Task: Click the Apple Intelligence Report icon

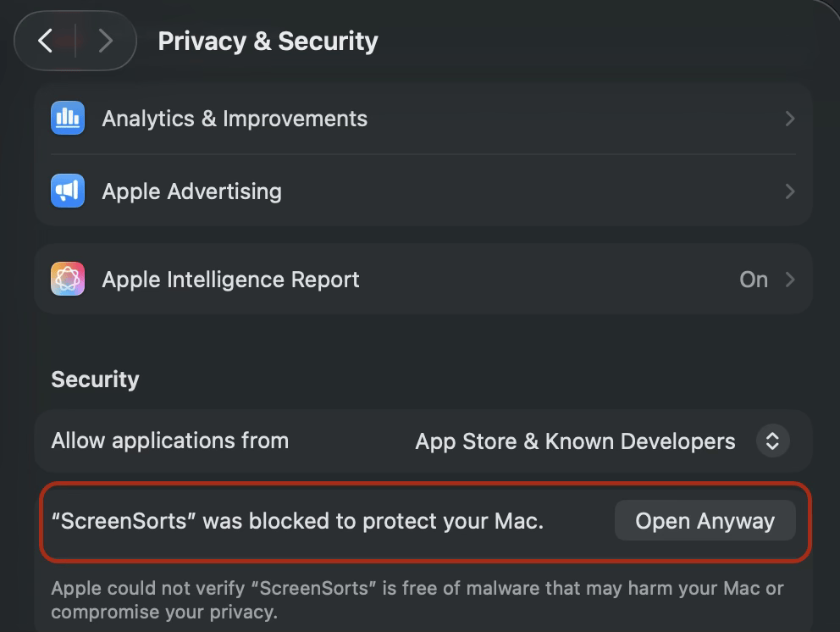Action: [68, 279]
